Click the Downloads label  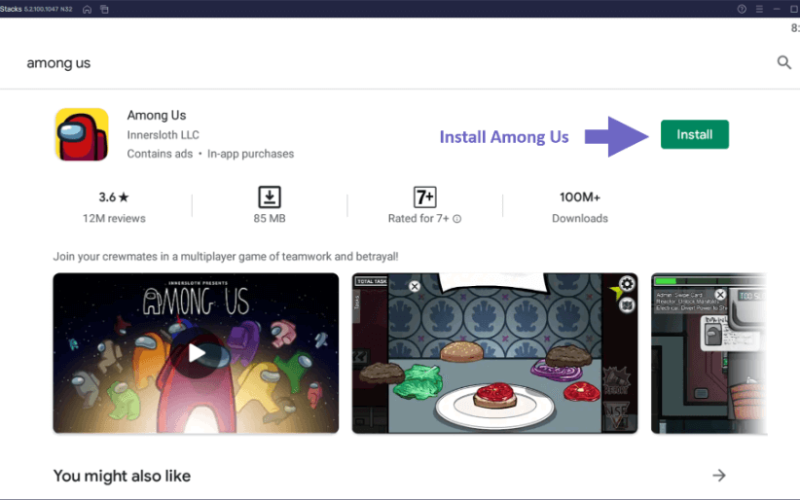580,218
